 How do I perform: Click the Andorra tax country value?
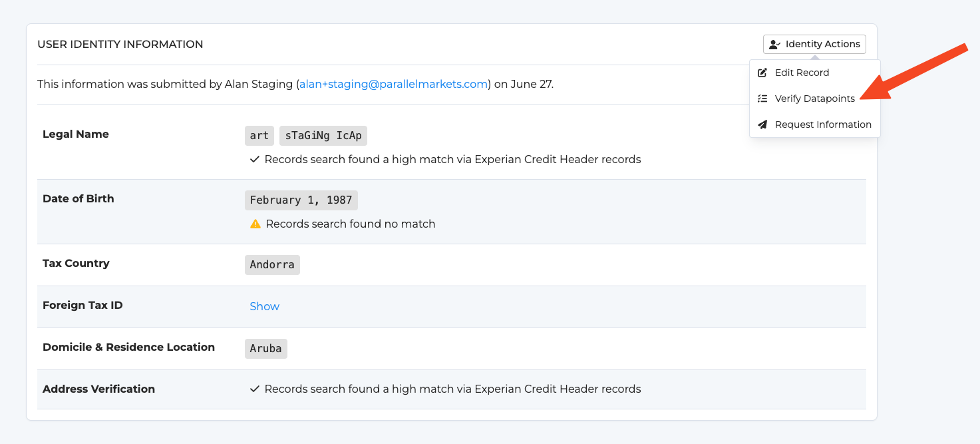coord(272,265)
